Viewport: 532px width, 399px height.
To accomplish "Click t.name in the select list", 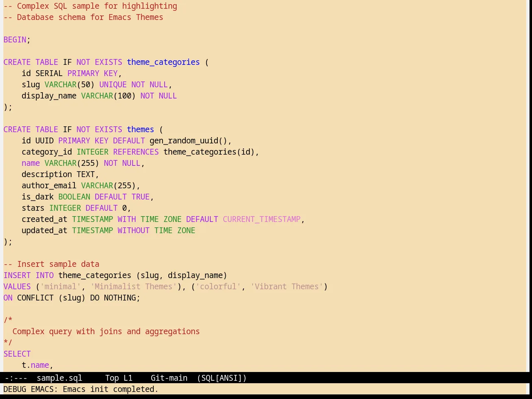I will [x=35, y=365].
